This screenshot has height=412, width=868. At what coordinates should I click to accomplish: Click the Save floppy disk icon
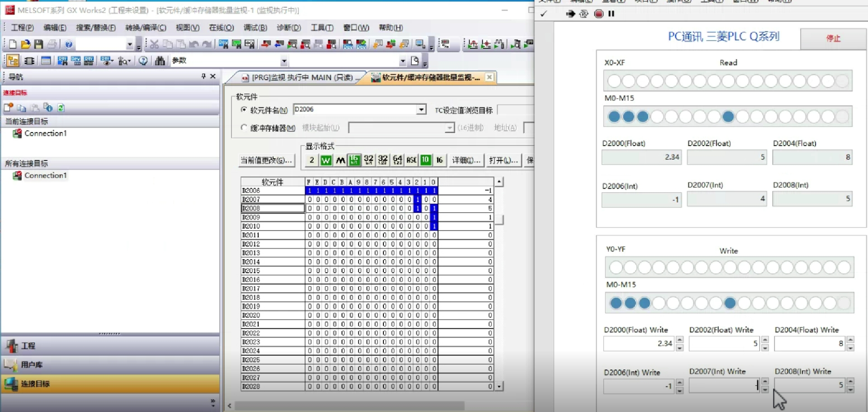(38, 44)
